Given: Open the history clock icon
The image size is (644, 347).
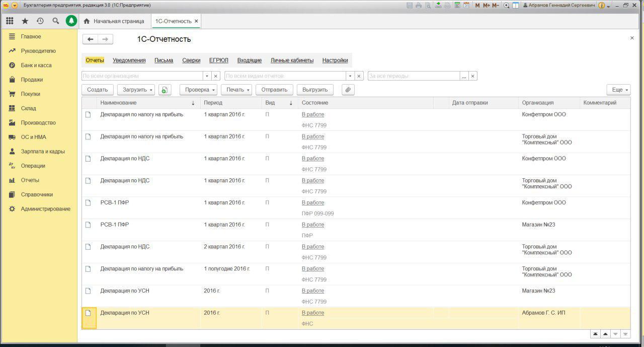Looking at the screenshot, I should click(x=40, y=21).
